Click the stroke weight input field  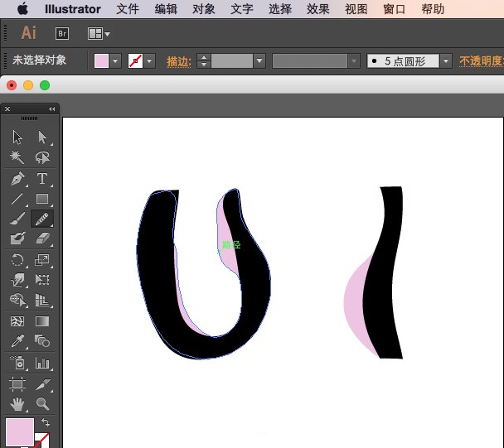(232, 60)
